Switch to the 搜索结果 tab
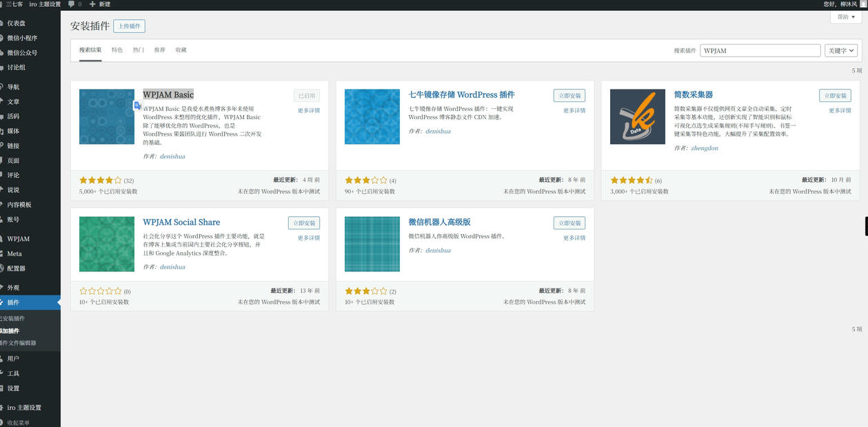 [90, 50]
